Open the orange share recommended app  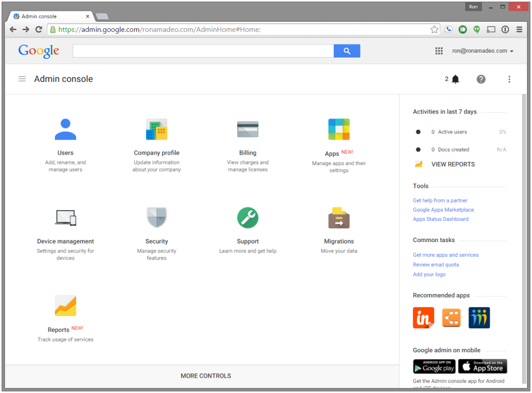(451, 318)
